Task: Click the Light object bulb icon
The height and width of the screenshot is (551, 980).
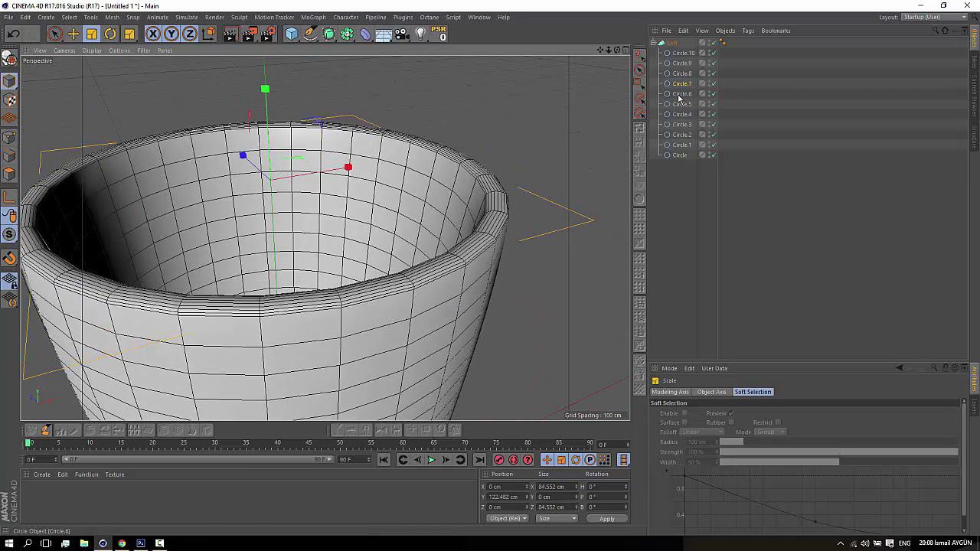Action: pos(420,34)
